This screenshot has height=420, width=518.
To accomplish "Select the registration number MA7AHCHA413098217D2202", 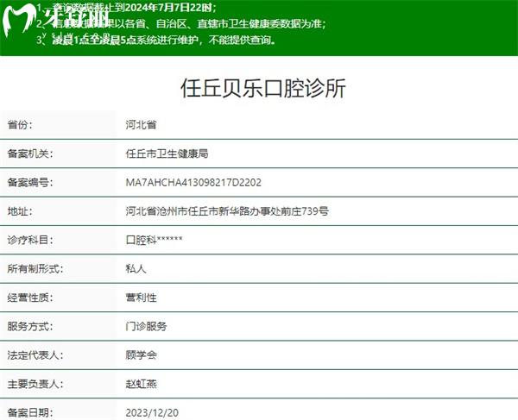I will pos(193,183).
